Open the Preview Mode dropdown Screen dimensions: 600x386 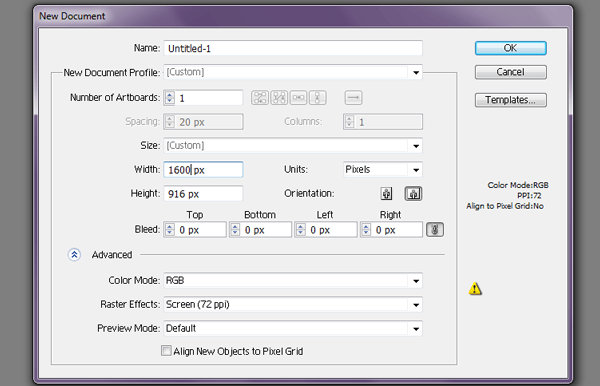pos(293,328)
